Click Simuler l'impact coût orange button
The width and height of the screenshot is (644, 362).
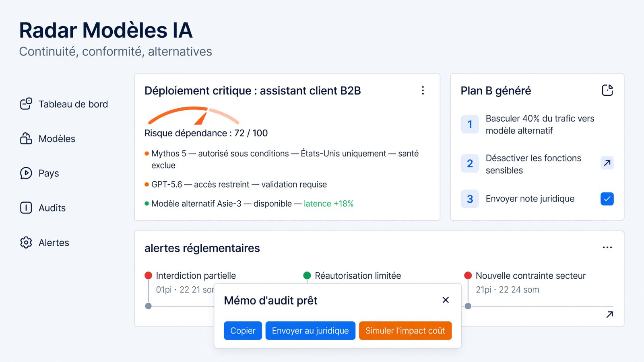point(405,331)
